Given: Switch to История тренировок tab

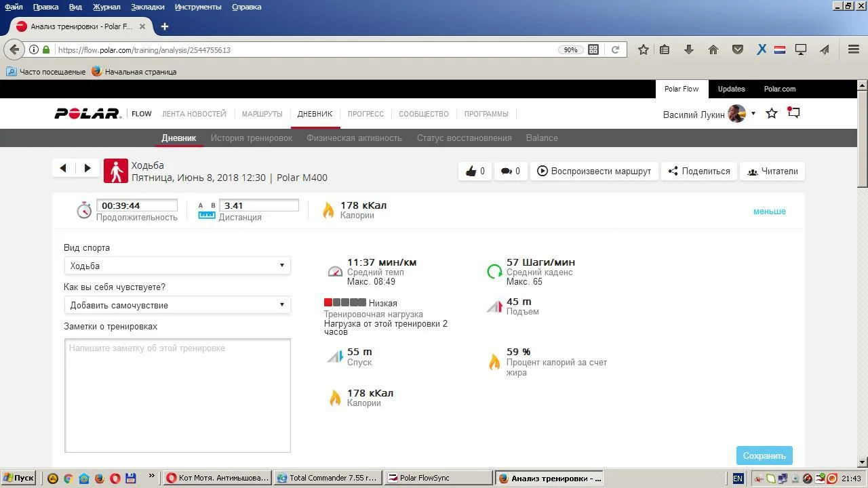Looking at the screenshot, I should (251, 138).
